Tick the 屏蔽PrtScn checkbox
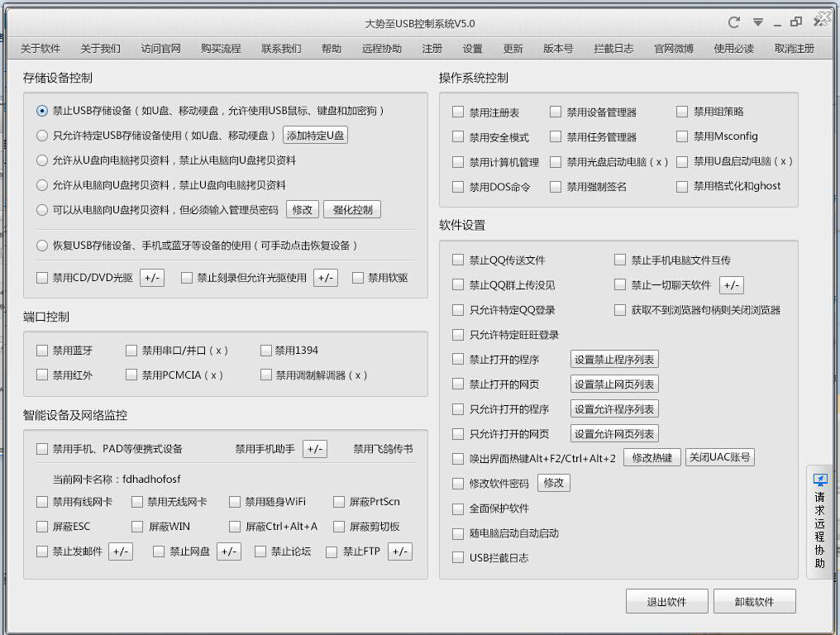The width and height of the screenshot is (840, 635). coord(339,502)
